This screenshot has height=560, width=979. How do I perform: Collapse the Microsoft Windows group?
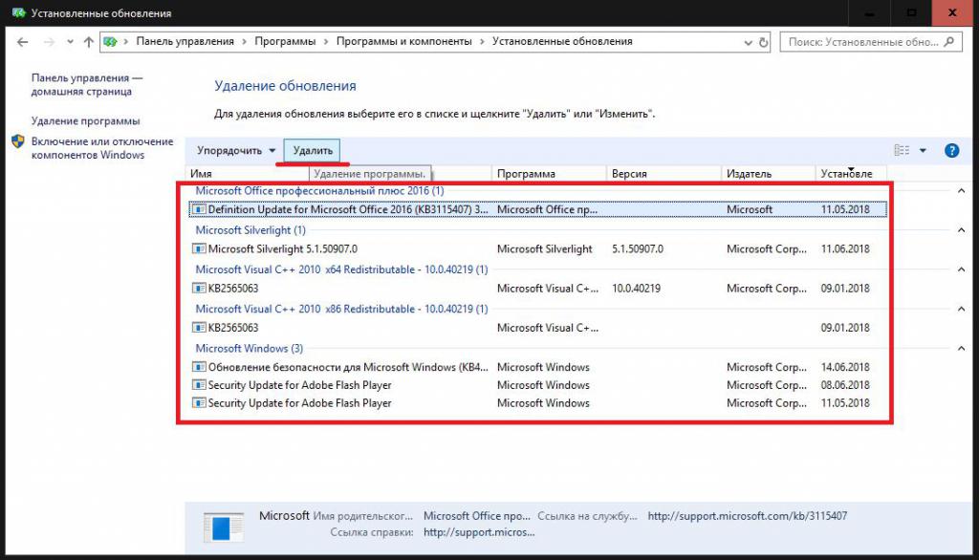[962, 349]
